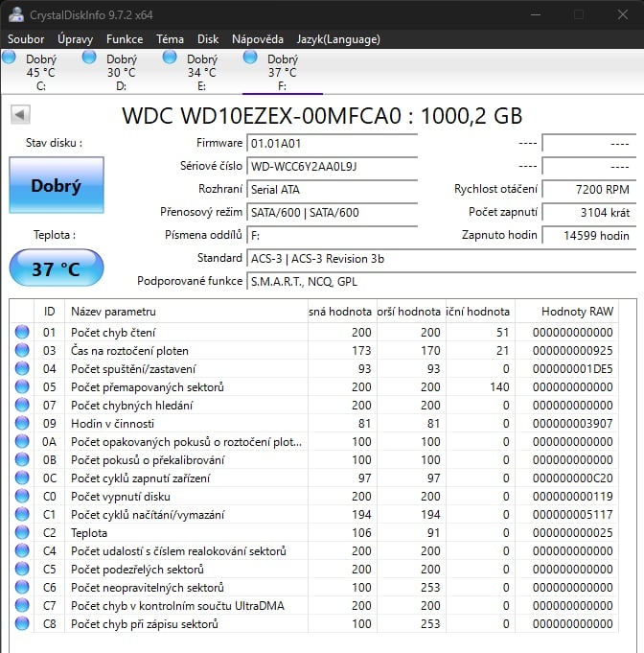Viewport: 644px width, 653px height.
Task: Click status orb for Počet chyb při zápisu sektorů
Action: [22, 623]
